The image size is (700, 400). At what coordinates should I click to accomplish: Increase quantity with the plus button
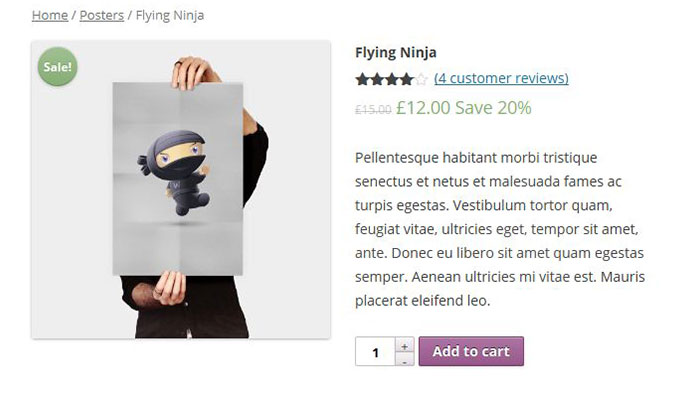pos(404,345)
